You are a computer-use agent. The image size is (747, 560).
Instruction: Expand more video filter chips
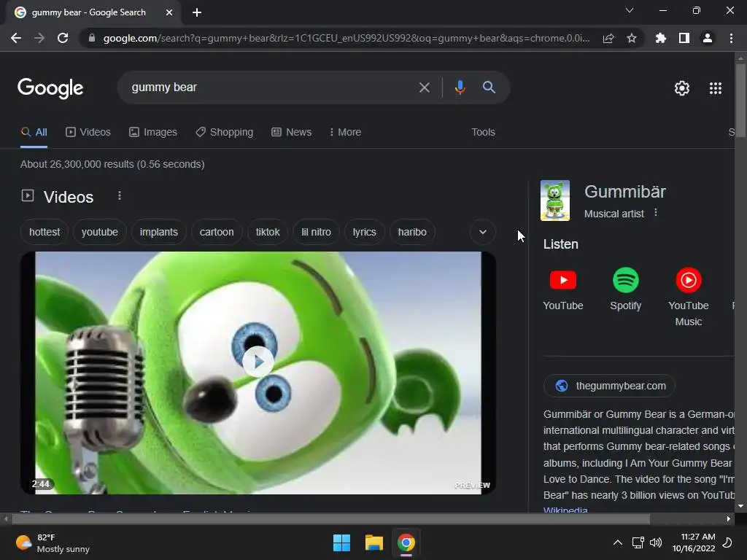(483, 232)
